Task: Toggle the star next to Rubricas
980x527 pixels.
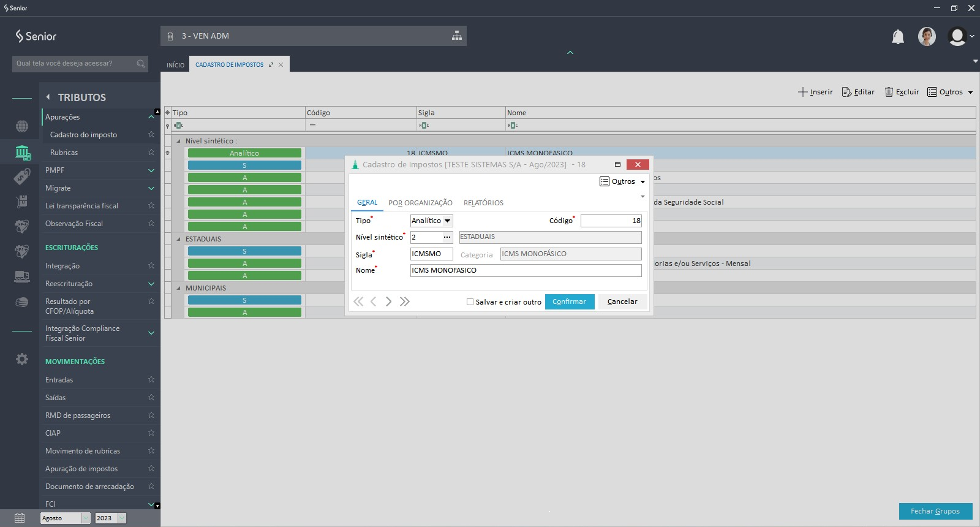Action: click(151, 153)
